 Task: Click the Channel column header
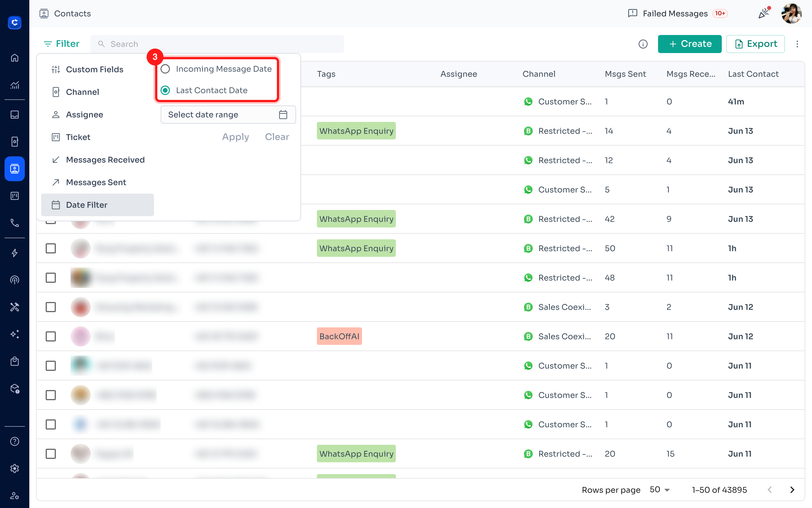(x=539, y=74)
